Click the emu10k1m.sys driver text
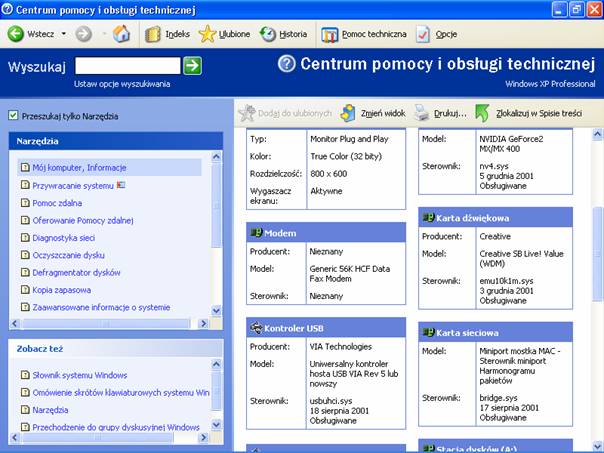604x453 pixels. tap(506, 281)
